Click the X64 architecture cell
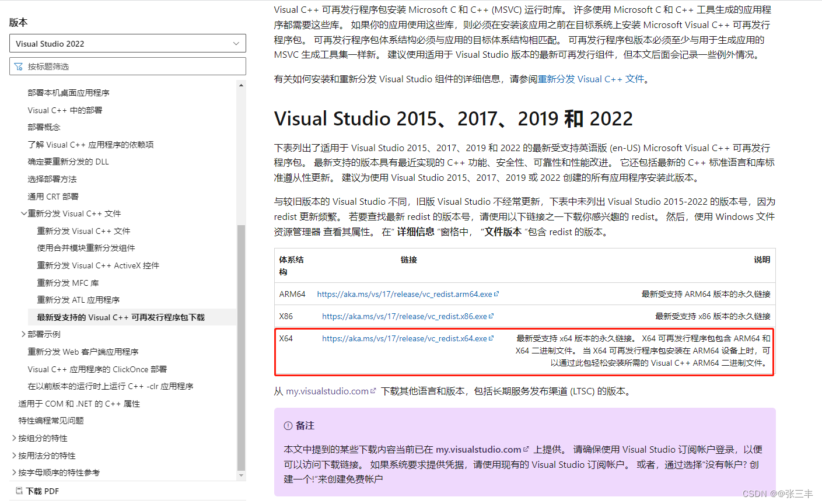 [x=286, y=338]
